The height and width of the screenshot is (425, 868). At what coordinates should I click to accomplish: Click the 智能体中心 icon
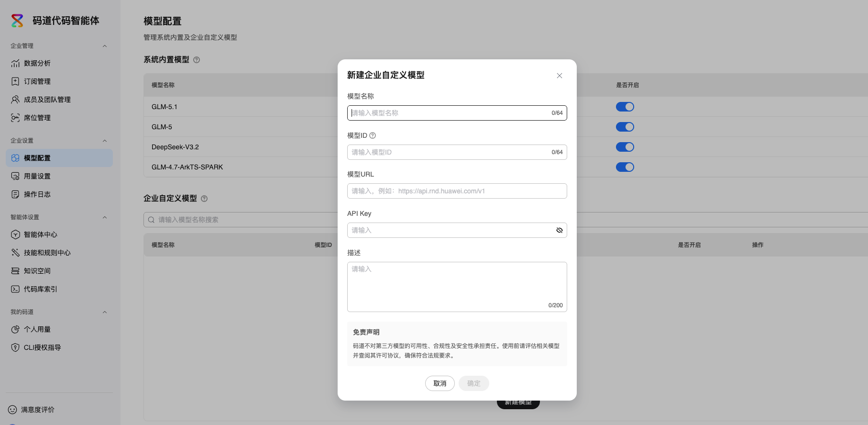point(15,235)
